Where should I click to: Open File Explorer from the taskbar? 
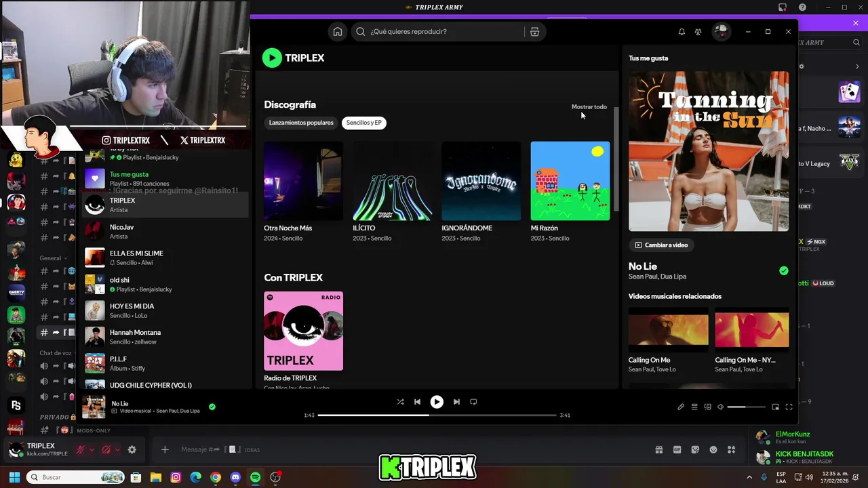tap(156, 477)
